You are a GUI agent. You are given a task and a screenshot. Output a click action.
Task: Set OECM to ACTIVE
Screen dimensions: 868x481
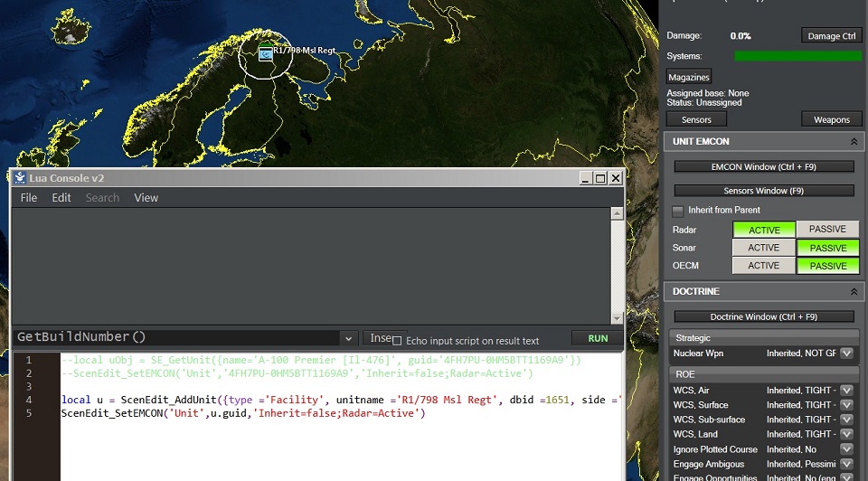coord(764,266)
